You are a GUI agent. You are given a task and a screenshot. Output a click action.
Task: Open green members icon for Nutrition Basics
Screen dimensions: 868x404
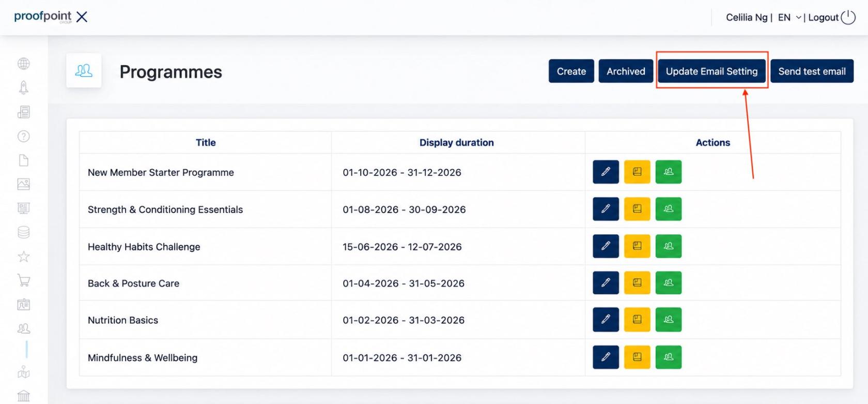point(669,320)
